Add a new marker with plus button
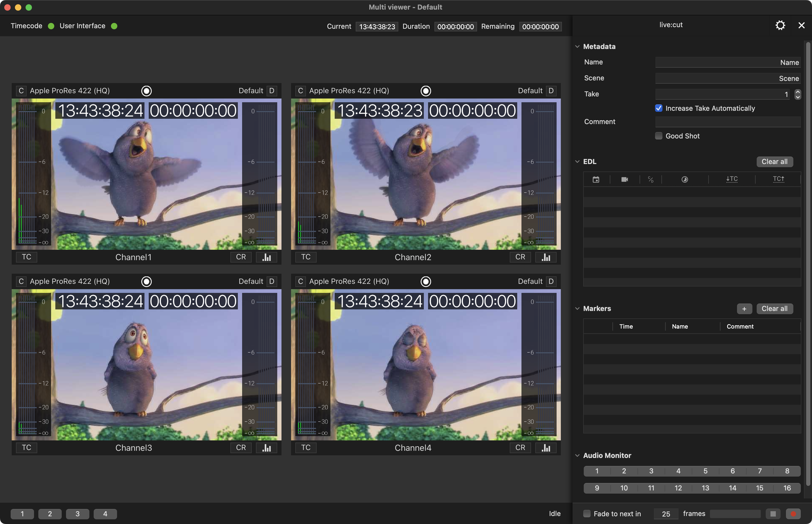 pos(744,309)
